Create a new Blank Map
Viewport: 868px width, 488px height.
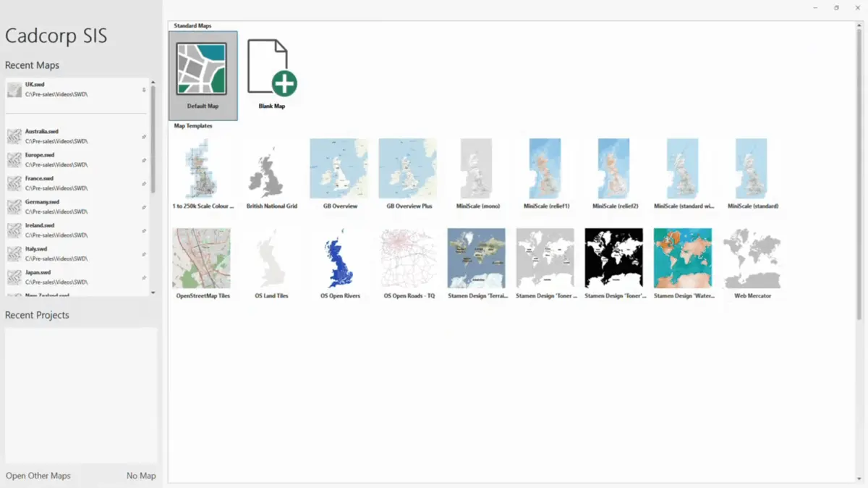(272, 75)
